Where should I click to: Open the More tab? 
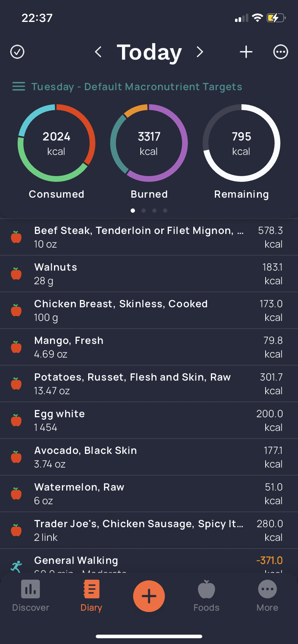(x=267, y=596)
